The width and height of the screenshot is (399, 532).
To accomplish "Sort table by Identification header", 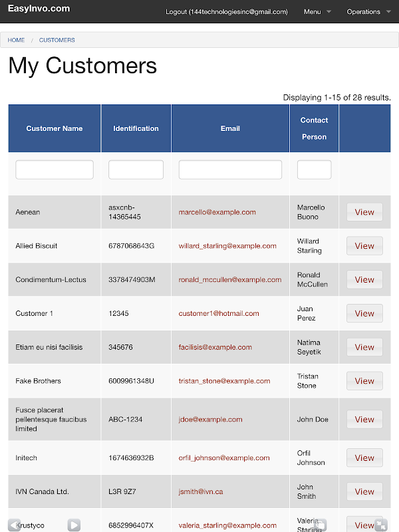I will (136, 128).
